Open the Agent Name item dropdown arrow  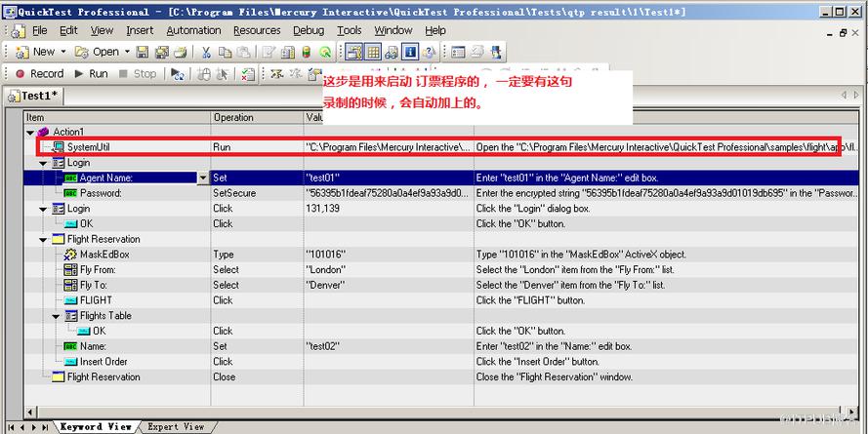coord(203,178)
